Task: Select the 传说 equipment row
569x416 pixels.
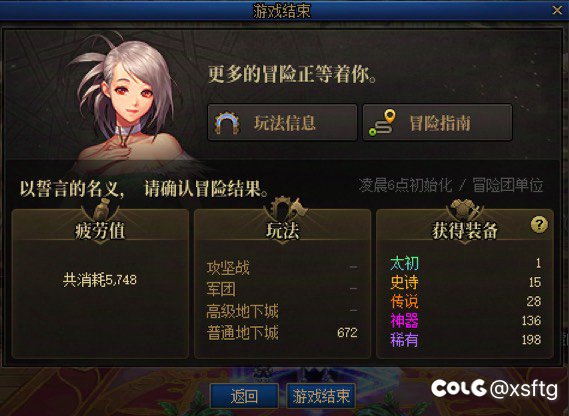Action: [466, 302]
